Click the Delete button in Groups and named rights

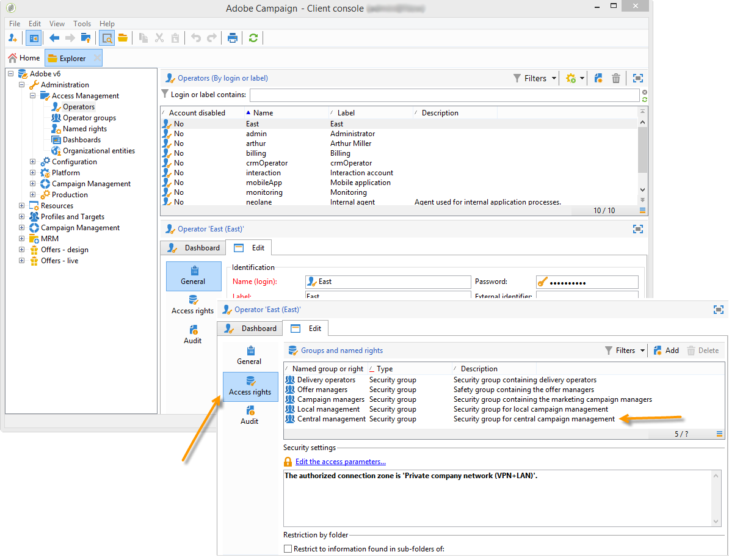pos(703,351)
